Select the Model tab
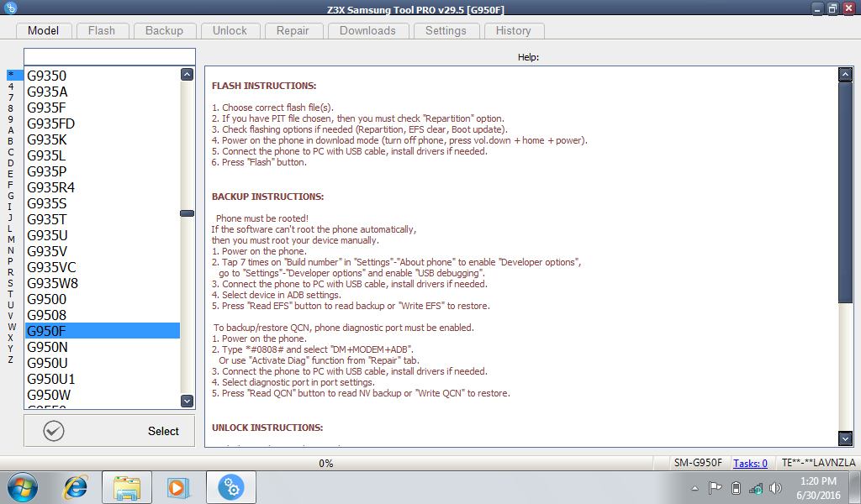861x504 pixels. tap(44, 31)
